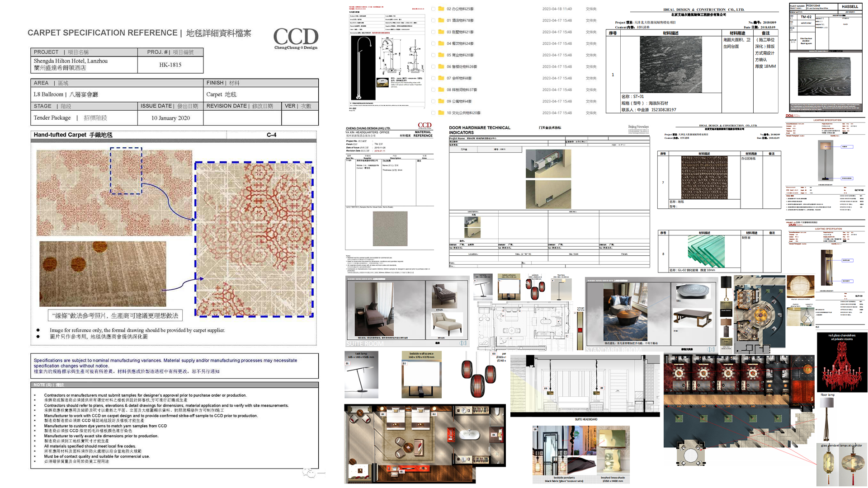
Task: Click the ST-01 stone material sample image
Action: pos(670,65)
